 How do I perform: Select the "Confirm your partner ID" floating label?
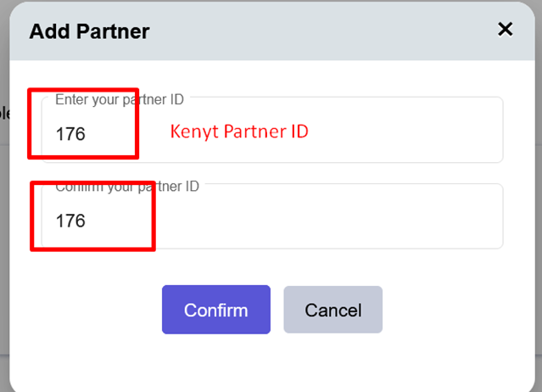[127, 187]
